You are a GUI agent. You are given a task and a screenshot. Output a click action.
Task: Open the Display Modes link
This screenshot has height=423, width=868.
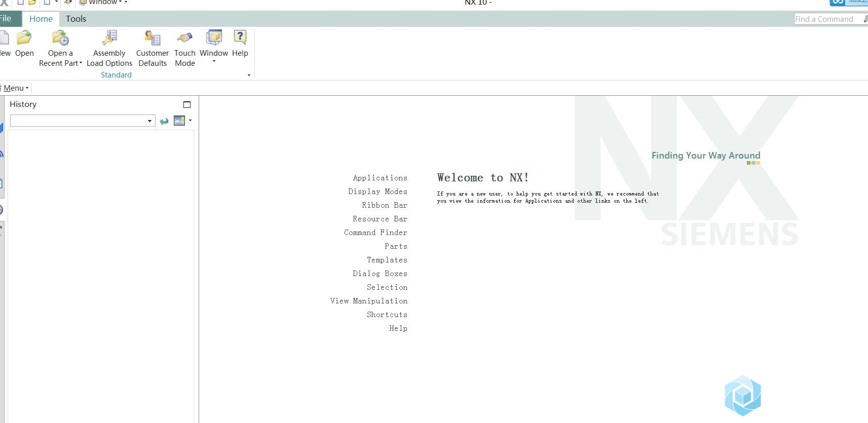point(378,191)
